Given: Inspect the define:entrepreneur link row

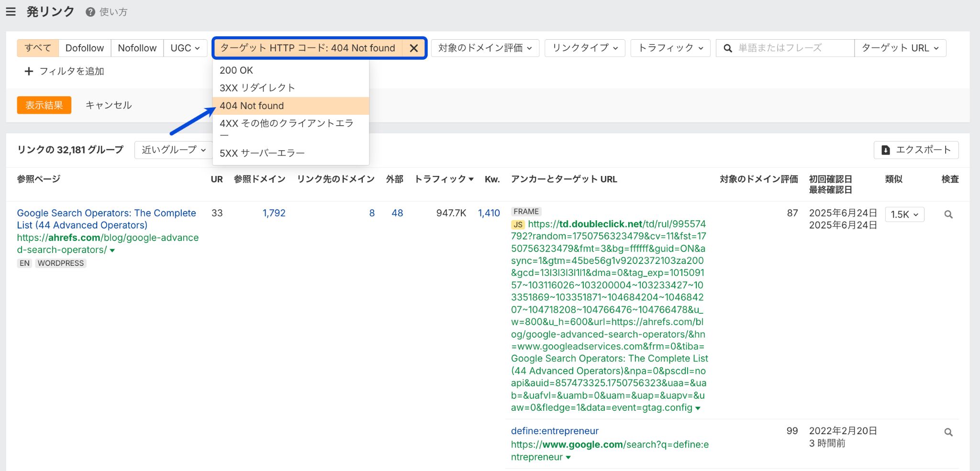Looking at the screenshot, I should (x=948, y=432).
